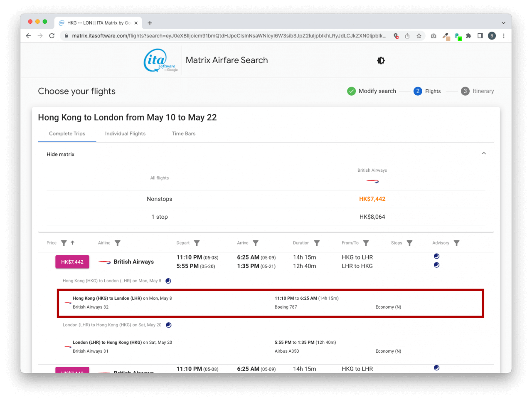Click overnight advisory icon for HKG to LHR
532x400 pixels.
tap(436, 256)
